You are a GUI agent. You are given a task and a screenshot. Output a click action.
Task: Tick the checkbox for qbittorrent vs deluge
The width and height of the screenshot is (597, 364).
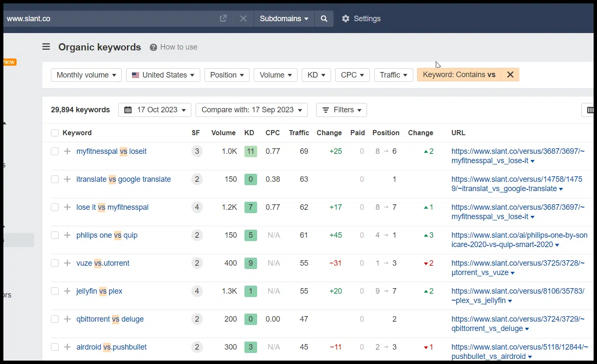(x=55, y=319)
